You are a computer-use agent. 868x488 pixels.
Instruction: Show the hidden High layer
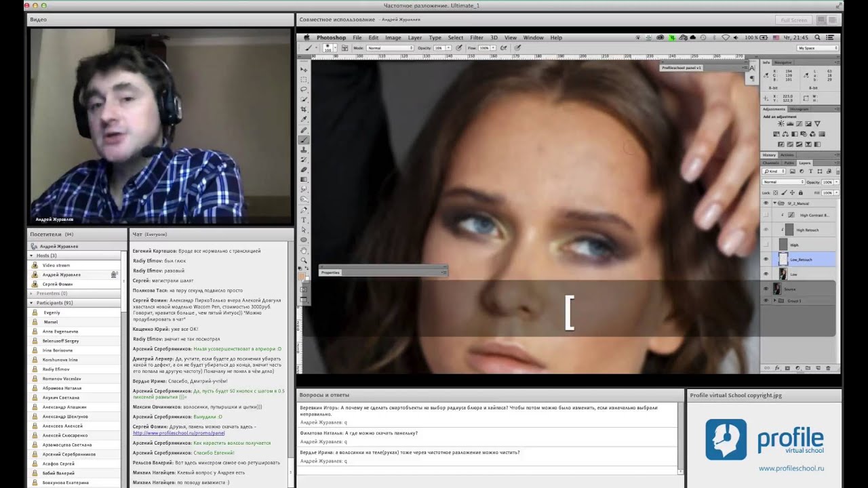[766, 244]
